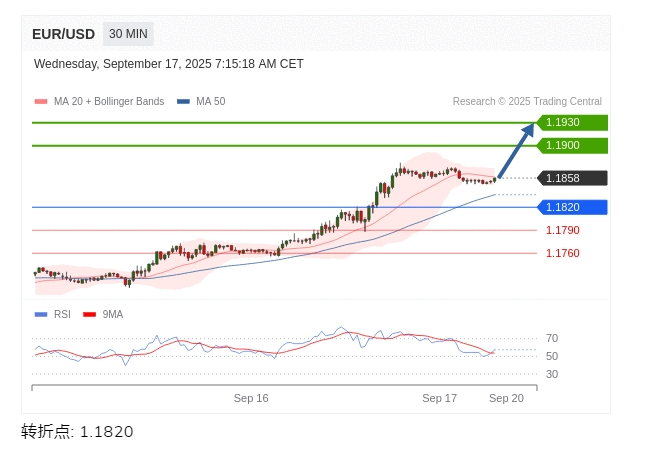Viewport: 645px width, 452px height.
Task: Click the MA 20 + Bollinger Bands legend label
Action: click(109, 102)
